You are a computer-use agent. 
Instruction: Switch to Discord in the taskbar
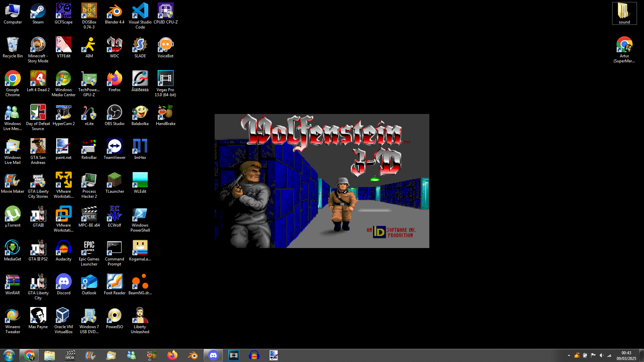tap(213, 355)
